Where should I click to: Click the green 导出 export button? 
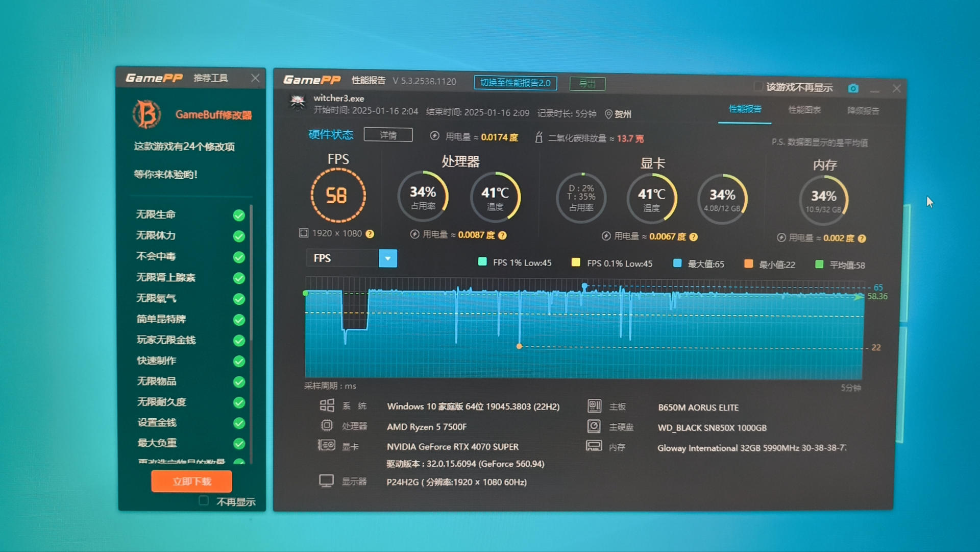[587, 83]
